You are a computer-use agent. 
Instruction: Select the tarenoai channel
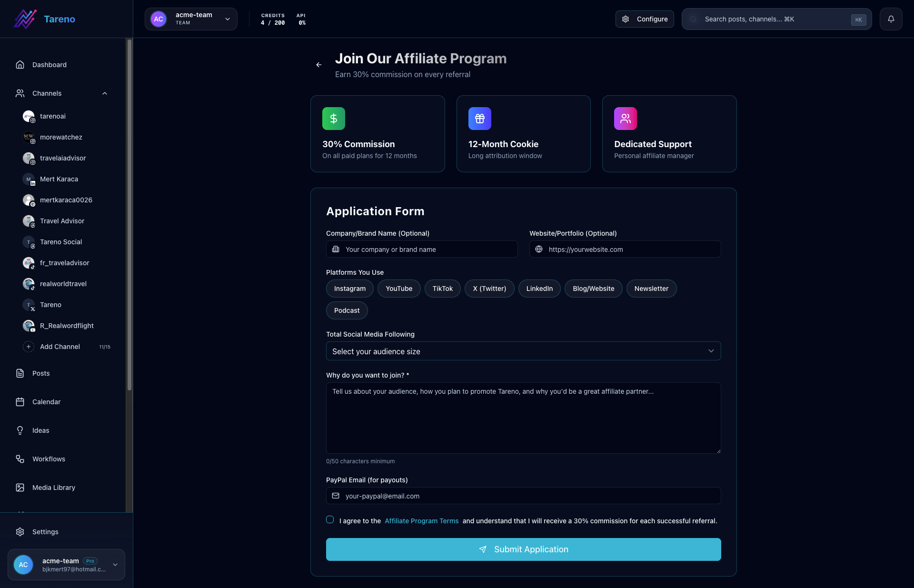tap(52, 116)
